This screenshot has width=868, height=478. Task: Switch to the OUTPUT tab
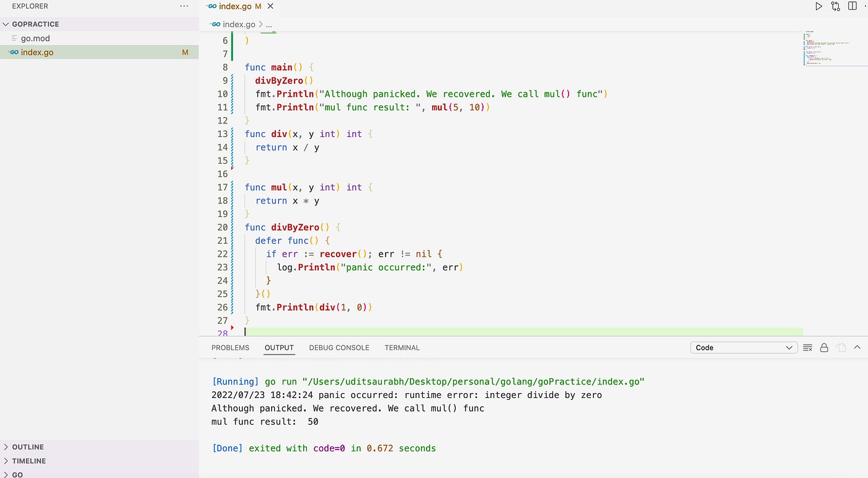279,348
